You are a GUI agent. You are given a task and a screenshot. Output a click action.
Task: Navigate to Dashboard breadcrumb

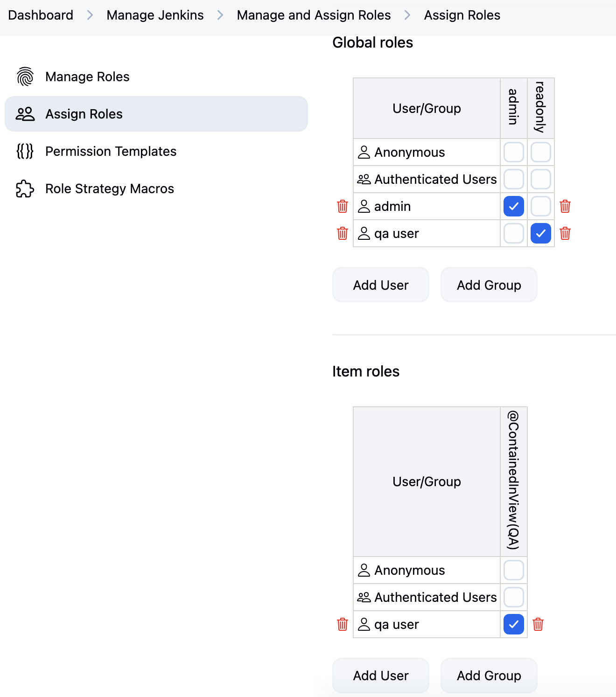tap(41, 15)
